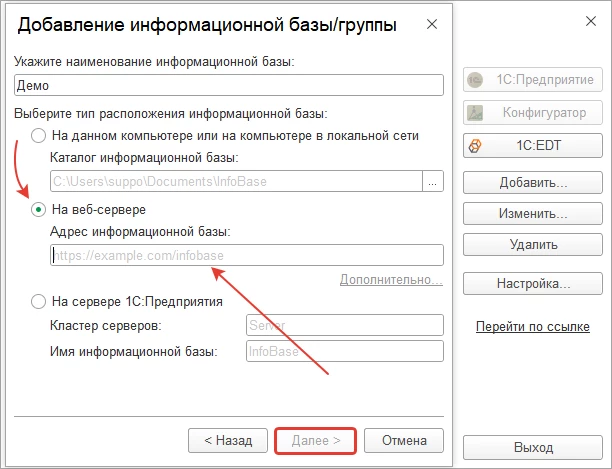Screen dimensions: 612x469
Task: Click the 'Имя информационной базы' input field
Action: point(345,351)
